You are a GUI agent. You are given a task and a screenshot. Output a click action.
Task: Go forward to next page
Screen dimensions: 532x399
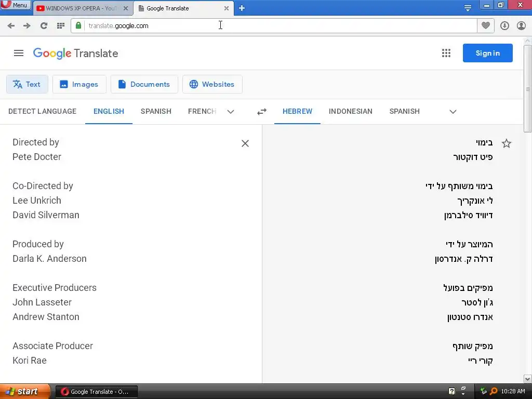[27, 26]
